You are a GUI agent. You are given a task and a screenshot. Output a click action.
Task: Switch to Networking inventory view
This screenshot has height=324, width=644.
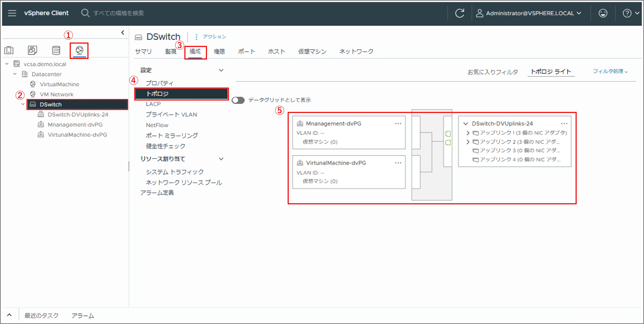point(79,50)
